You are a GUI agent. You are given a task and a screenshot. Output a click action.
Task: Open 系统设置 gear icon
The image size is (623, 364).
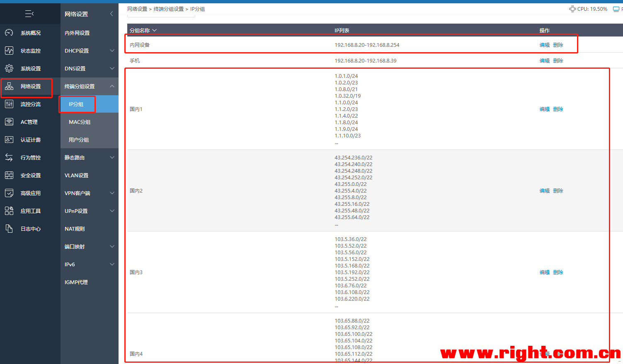(x=9, y=68)
